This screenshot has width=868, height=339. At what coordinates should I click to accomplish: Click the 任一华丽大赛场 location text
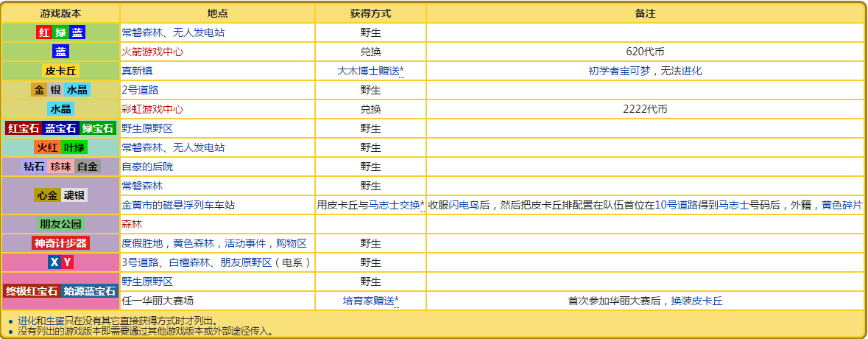point(158,301)
